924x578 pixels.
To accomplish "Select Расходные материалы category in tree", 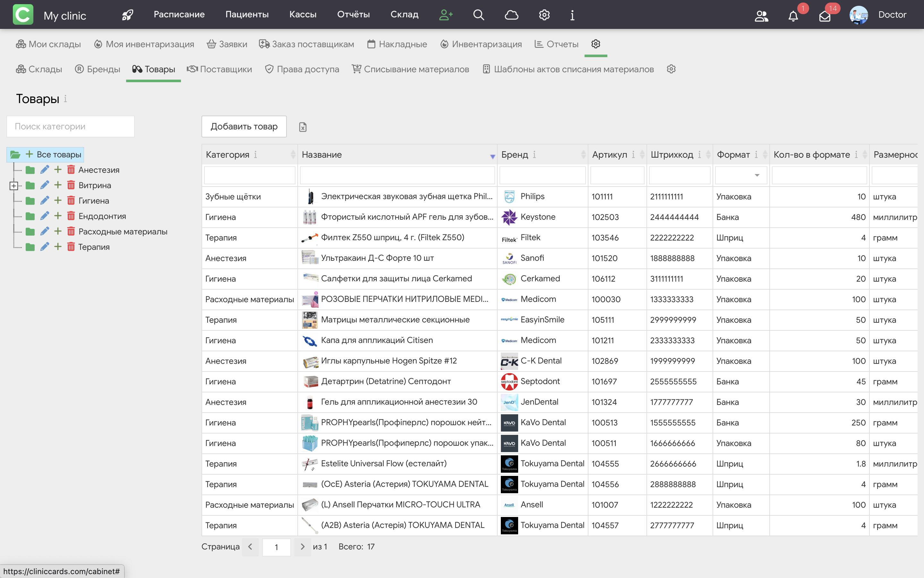I will click(123, 231).
